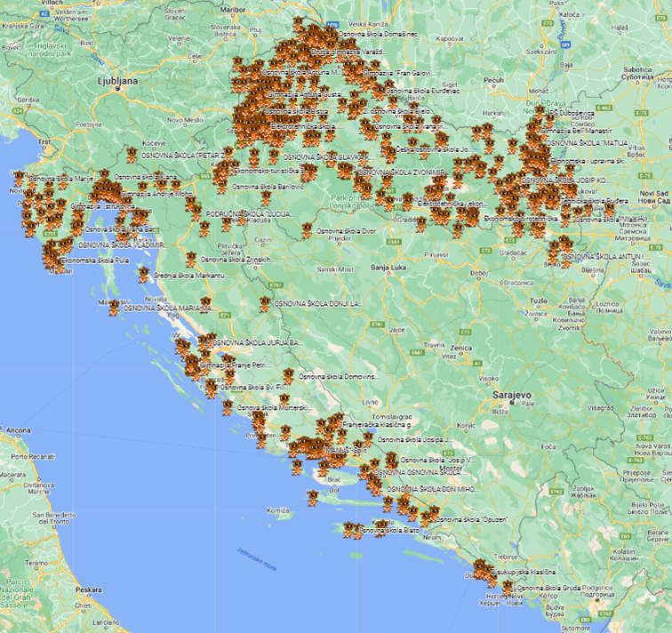Open marker beside Osnovna škola Vladimi label

tap(565, 220)
